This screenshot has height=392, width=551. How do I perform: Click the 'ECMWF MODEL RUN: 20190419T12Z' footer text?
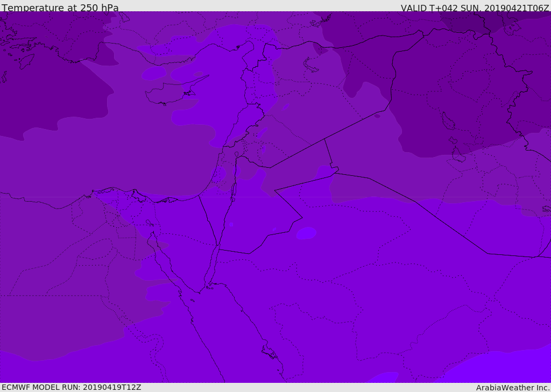pos(72,387)
